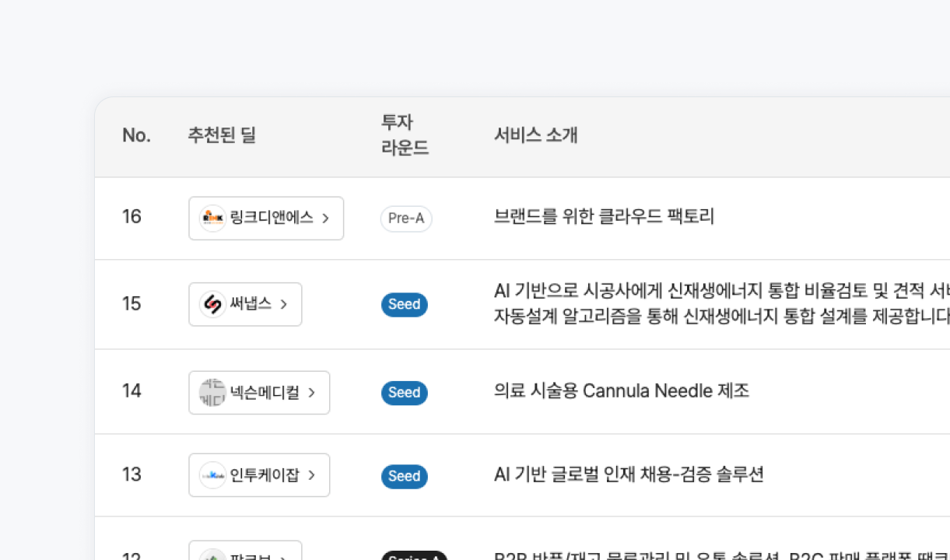
Task: Click row number 16
Action: click(131, 216)
